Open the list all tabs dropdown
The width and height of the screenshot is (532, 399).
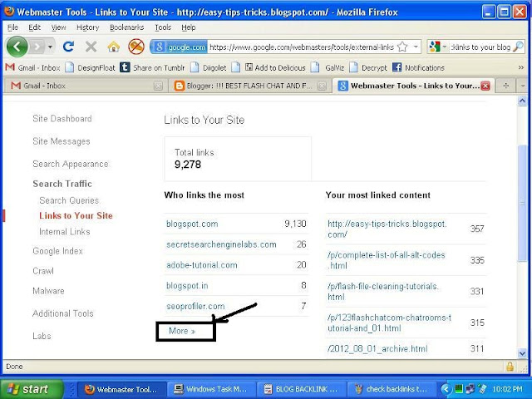tap(523, 86)
